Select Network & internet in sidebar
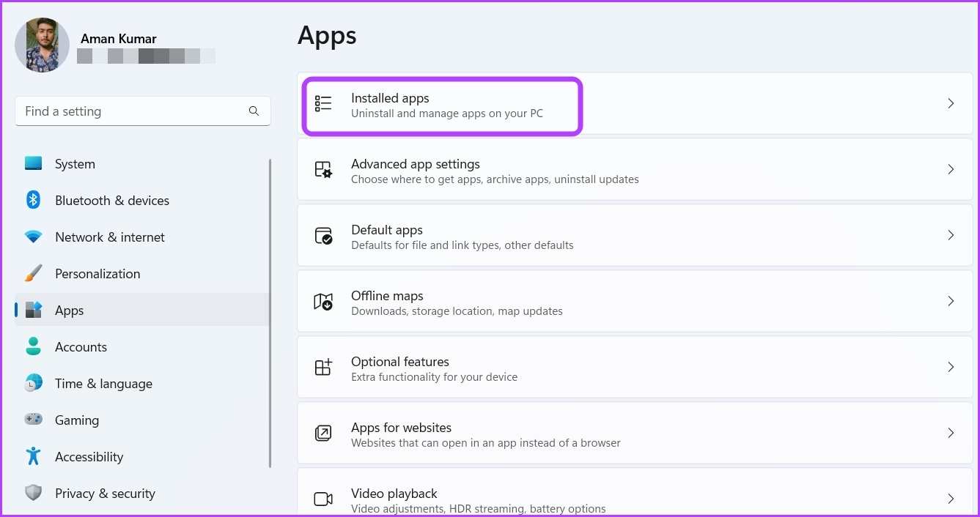This screenshot has height=517, width=980. [109, 237]
